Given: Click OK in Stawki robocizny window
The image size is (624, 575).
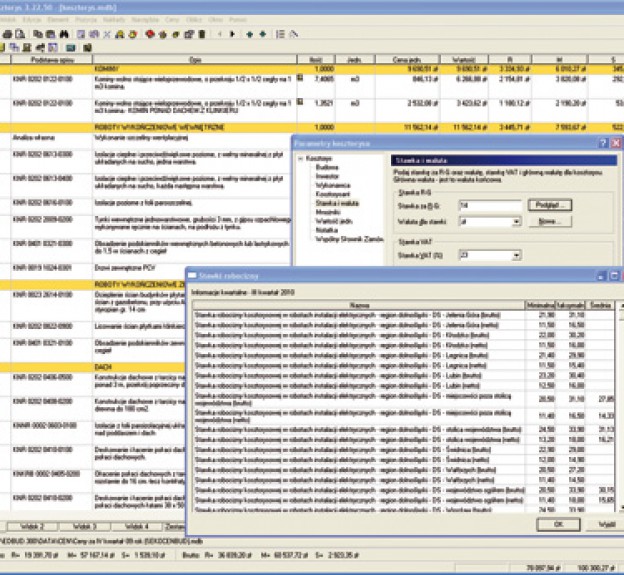Looking at the screenshot, I should pos(558,524).
